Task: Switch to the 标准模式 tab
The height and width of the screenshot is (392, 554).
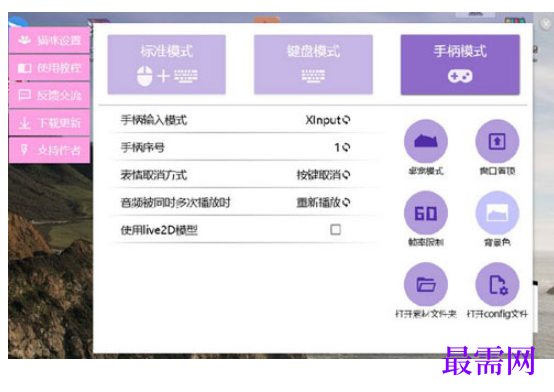Action: coord(166,64)
